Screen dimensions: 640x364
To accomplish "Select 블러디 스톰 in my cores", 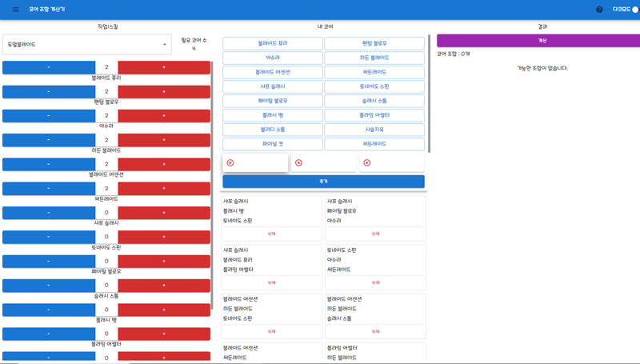I will pos(273,130).
